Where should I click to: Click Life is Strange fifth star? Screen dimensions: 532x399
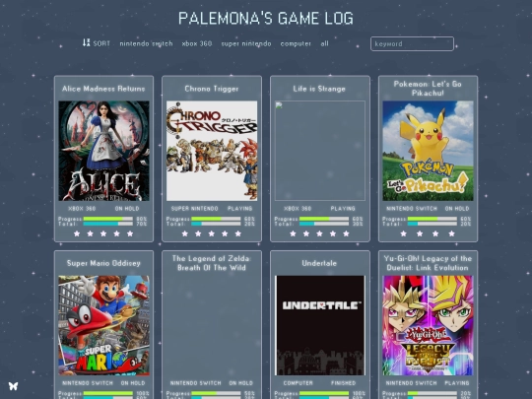coord(346,233)
